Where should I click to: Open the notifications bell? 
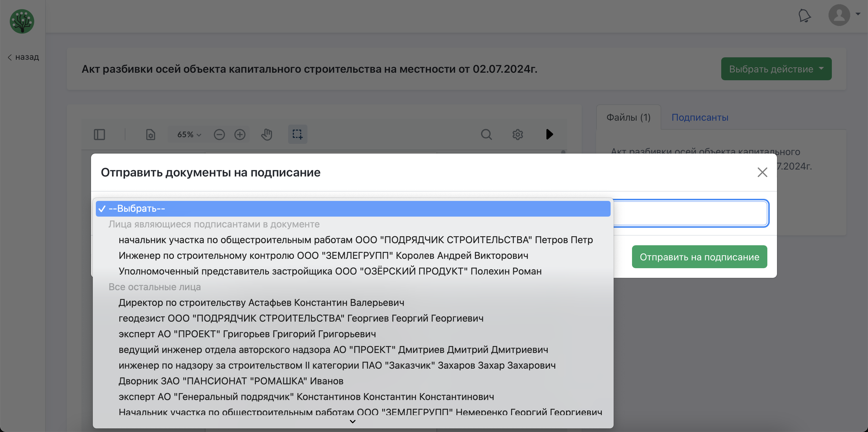coord(804,15)
